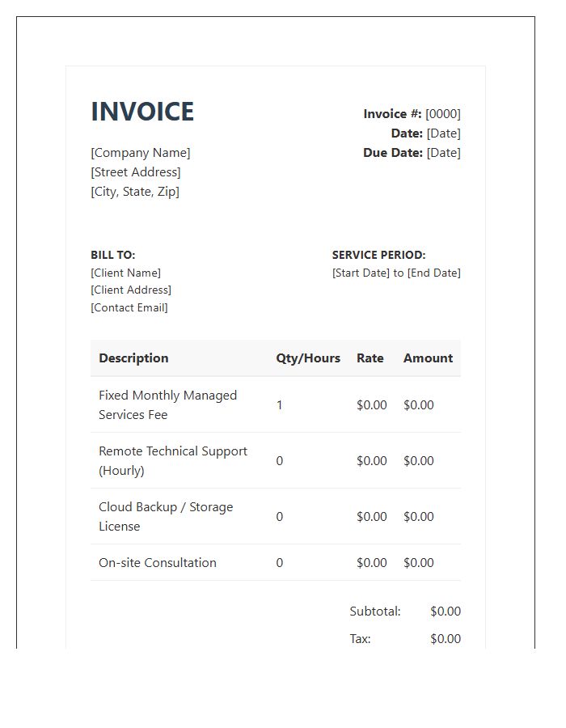Click the rate for Remote Technical Support
566x728 pixels.
coord(372,461)
